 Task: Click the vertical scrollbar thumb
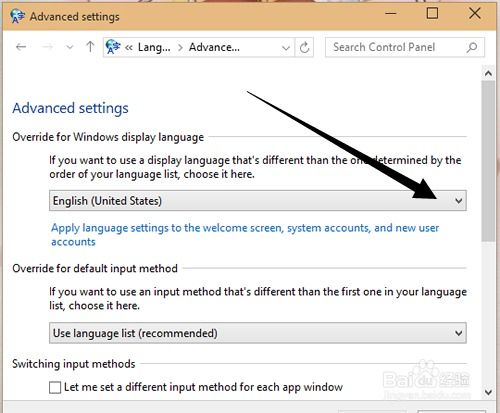(x=488, y=161)
